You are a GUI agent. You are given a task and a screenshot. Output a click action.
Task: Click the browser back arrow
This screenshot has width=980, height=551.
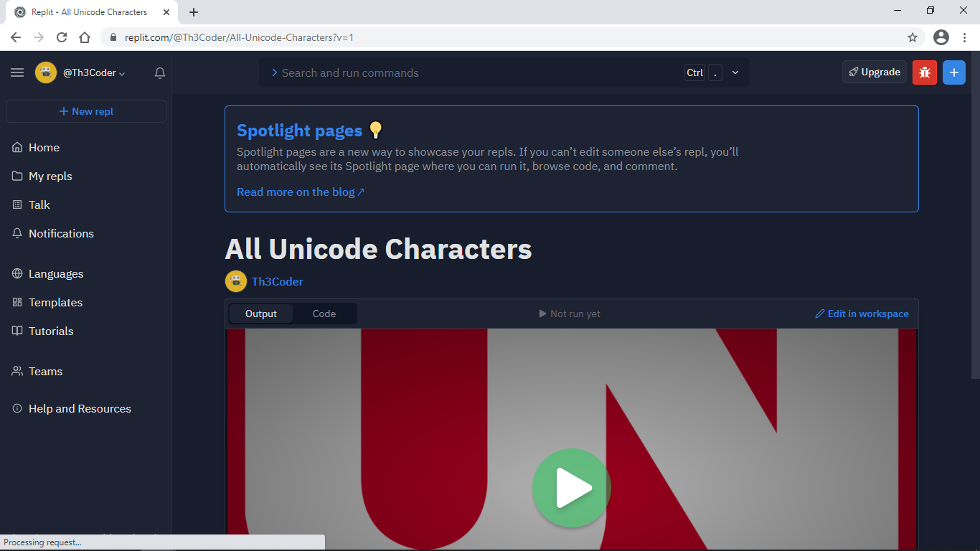click(16, 37)
